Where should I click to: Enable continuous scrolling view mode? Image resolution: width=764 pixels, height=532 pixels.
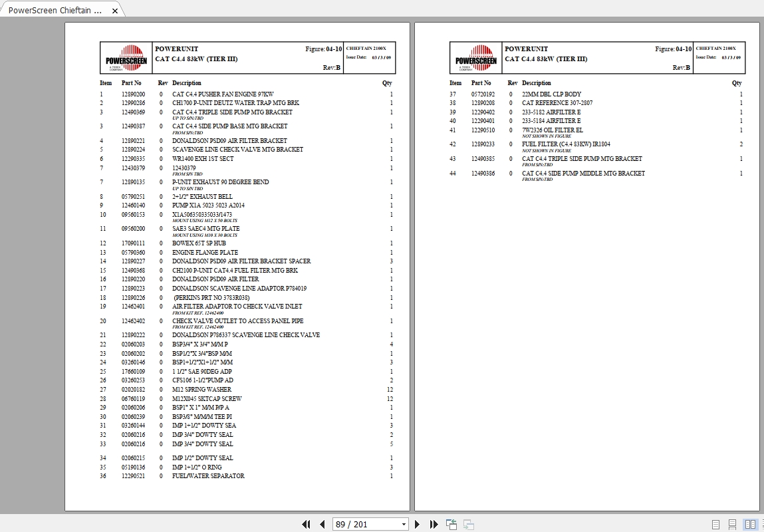(732, 525)
